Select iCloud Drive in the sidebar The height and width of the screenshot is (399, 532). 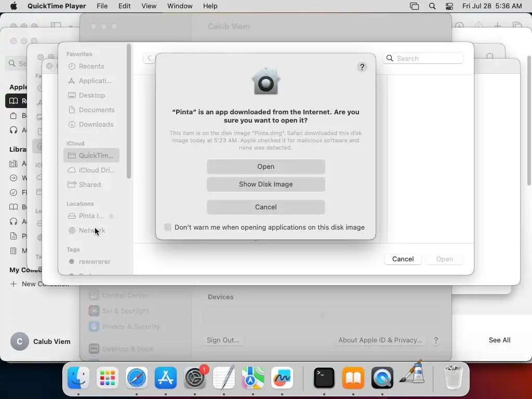[x=91, y=170]
